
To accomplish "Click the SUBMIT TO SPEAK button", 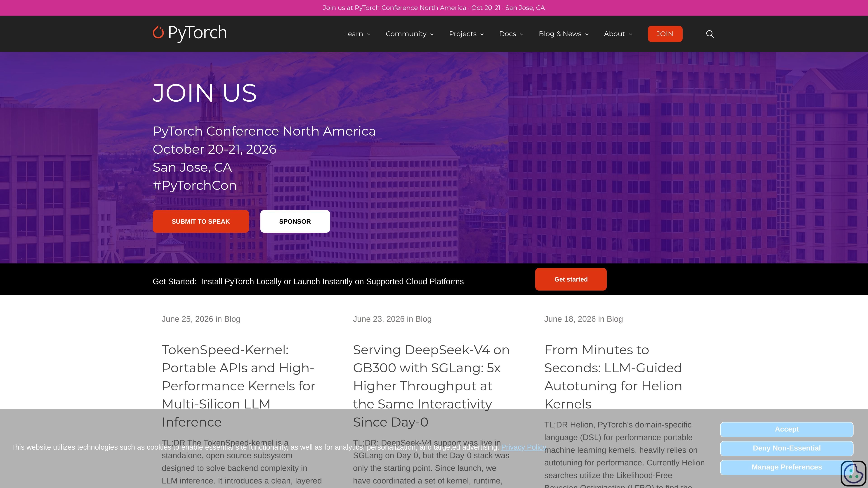I will tap(201, 221).
